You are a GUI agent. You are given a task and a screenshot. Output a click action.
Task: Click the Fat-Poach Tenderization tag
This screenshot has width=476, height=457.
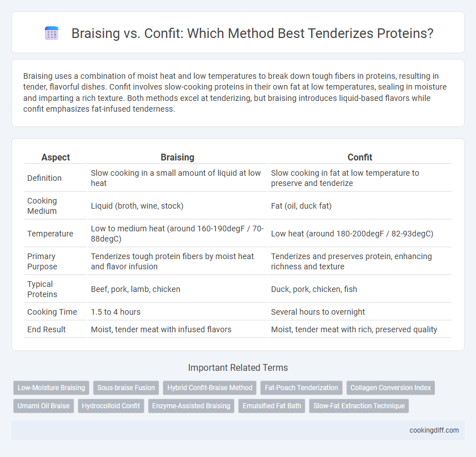pos(301,388)
